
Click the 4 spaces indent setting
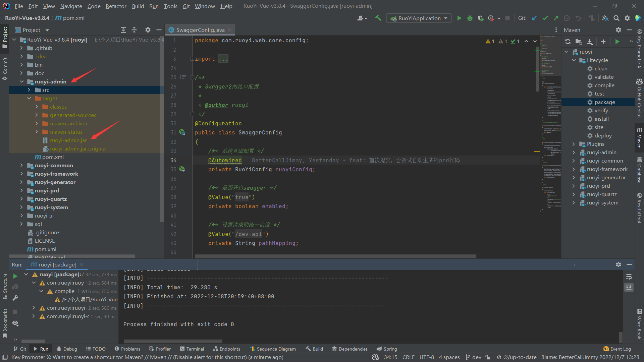coord(449,357)
